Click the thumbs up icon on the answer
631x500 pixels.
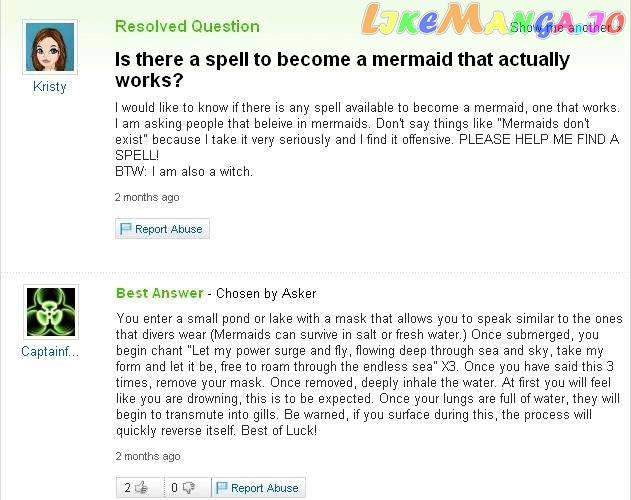pos(141,488)
